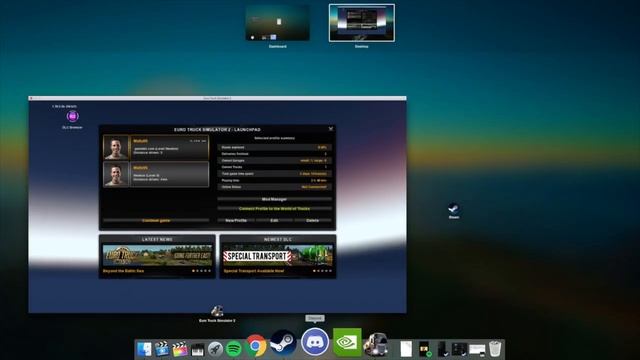
Task: Open Launchpad rocket icon in dock
Action: [215, 349]
